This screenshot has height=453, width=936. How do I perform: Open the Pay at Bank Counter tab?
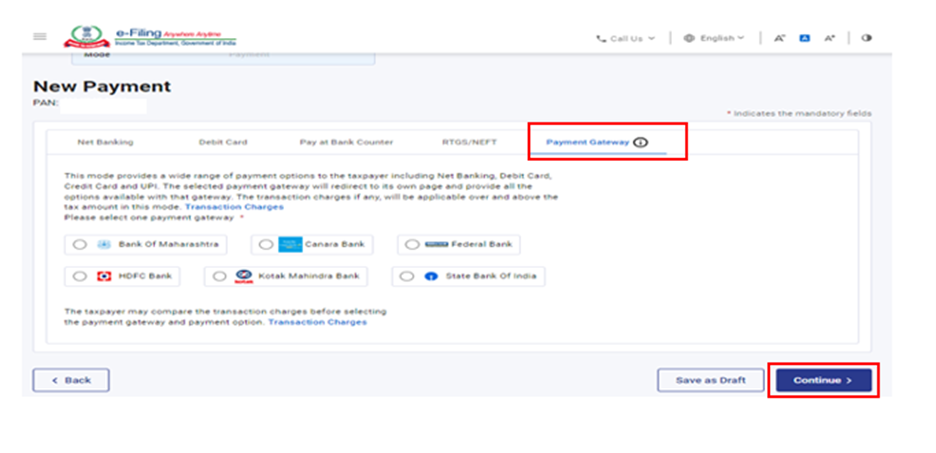(x=346, y=142)
